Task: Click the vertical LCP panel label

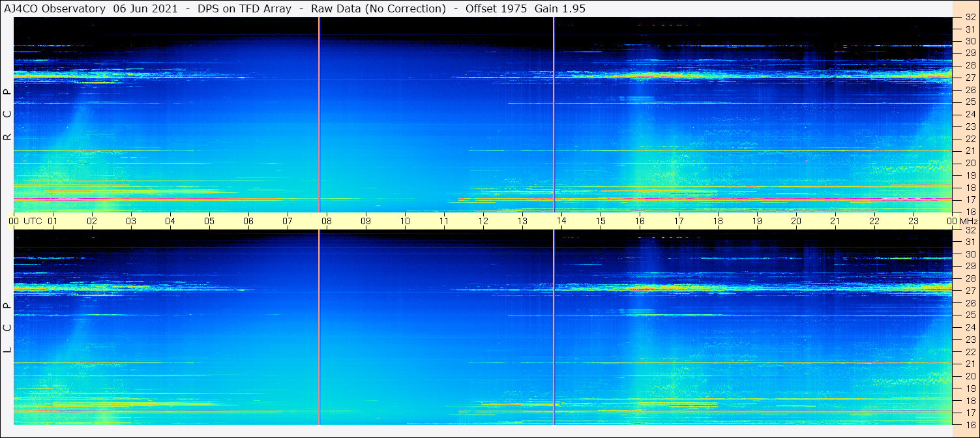Action: [x=8, y=328]
